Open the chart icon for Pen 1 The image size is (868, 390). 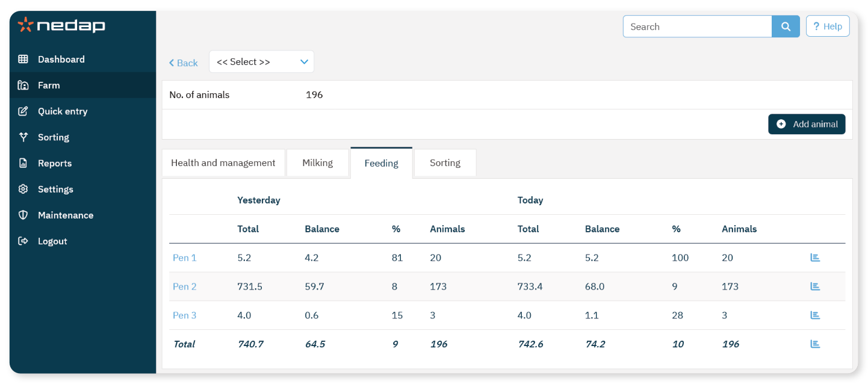point(815,258)
